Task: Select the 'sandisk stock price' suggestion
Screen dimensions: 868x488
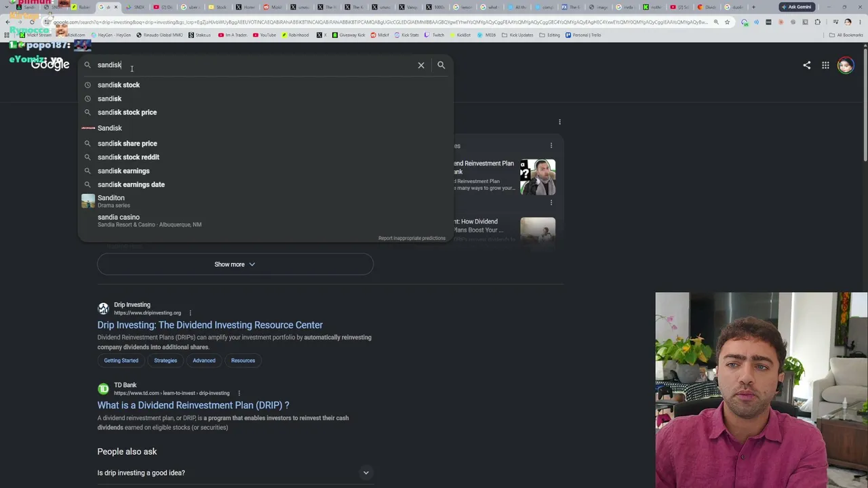Action: [265, 113]
